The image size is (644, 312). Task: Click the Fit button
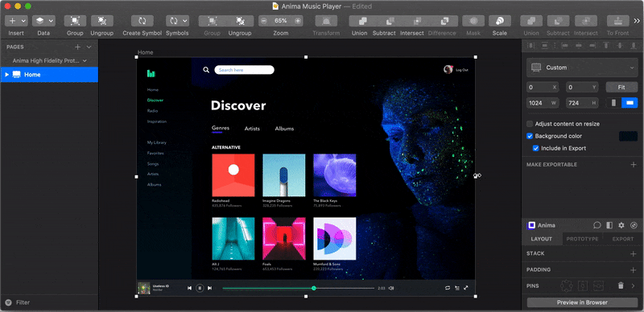pos(621,87)
